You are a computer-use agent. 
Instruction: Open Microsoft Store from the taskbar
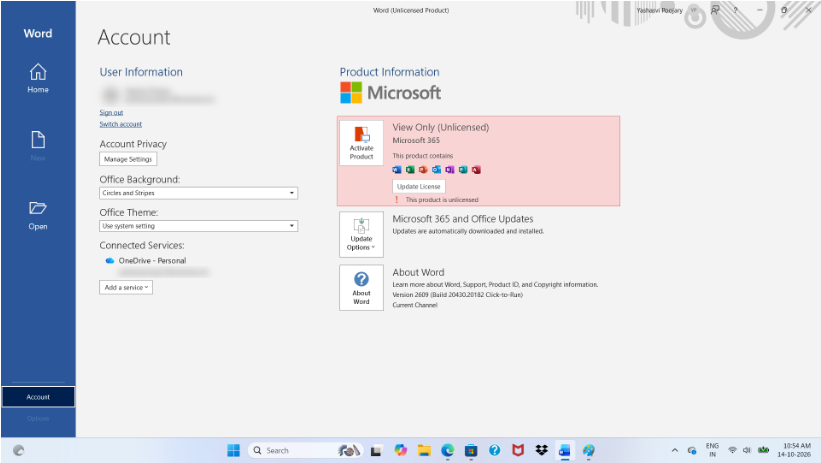coord(471,450)
